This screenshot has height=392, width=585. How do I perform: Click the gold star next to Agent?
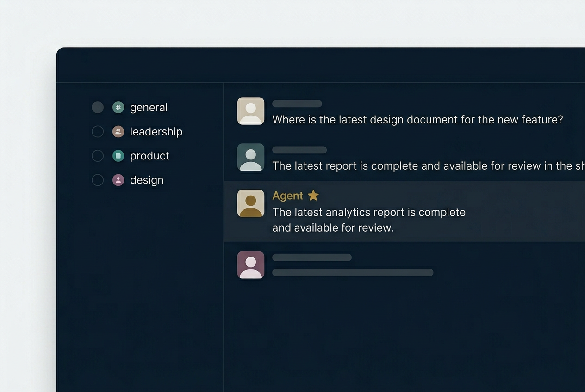(x=313, y=196)
